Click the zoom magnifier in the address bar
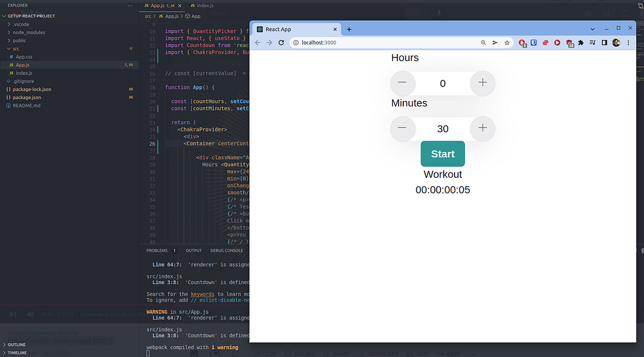The width and height of the screenshot is (644, 357). click(x=483, y=43)
